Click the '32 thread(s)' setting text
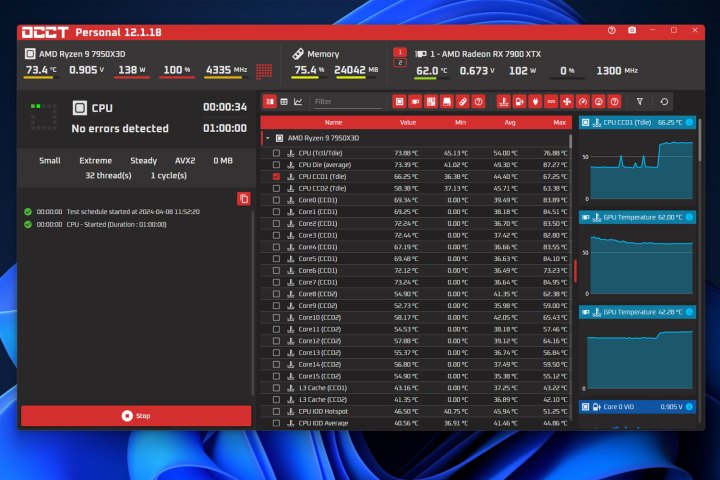Screen dimensions: 720x480 tap(108, 175)
